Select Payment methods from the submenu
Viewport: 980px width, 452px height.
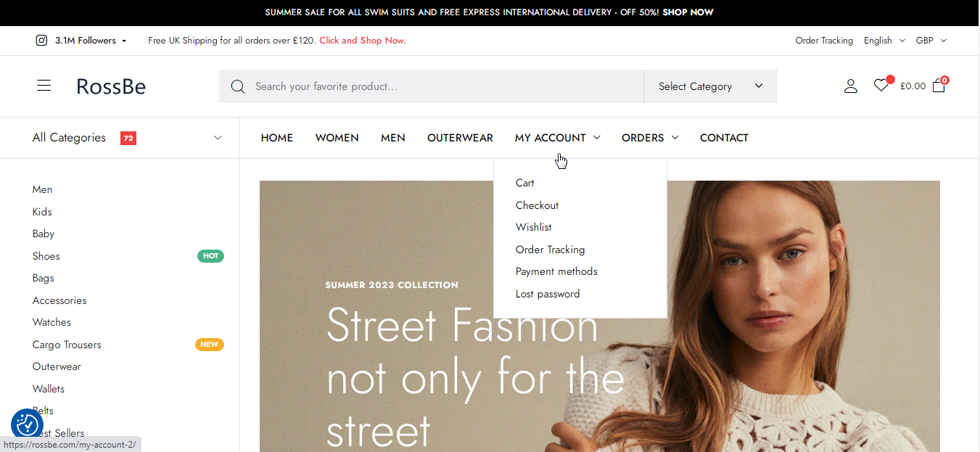tap(556, 271)
